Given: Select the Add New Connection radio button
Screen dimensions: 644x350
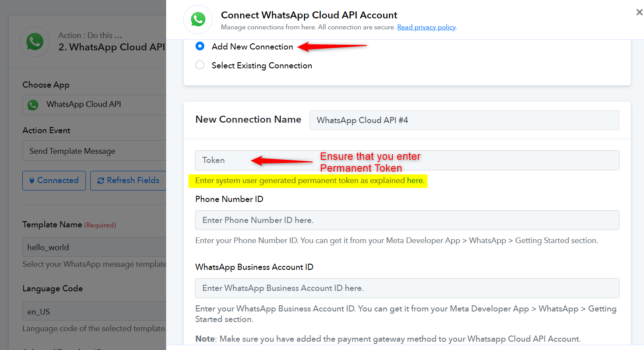Looking at the screenshot, I should point(200,46).
